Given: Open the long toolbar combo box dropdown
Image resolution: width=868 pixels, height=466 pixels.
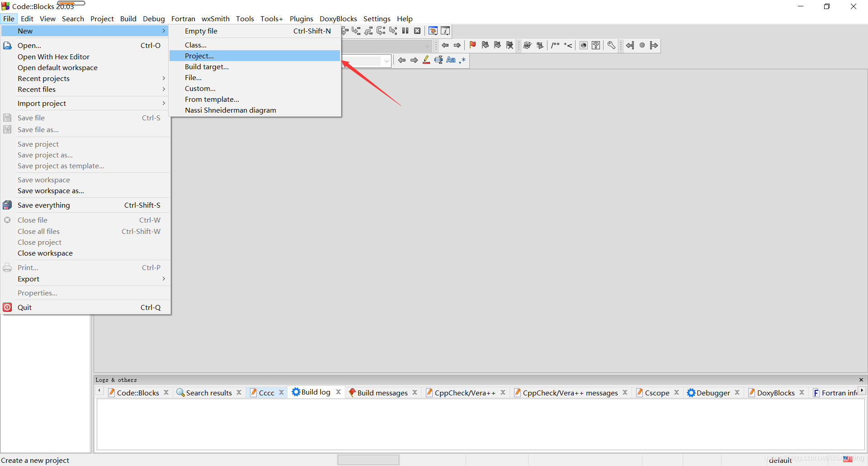Looking at the screenshot, I should click(427, 46).
